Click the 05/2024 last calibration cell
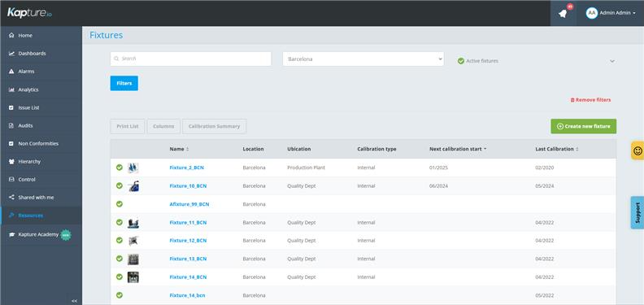The height and width of the screenshot is (305, 644). point(545,185)
